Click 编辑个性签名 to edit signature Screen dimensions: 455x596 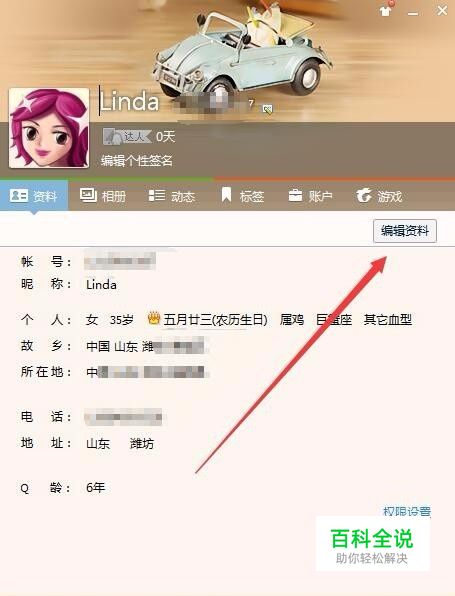coord(137,161)
